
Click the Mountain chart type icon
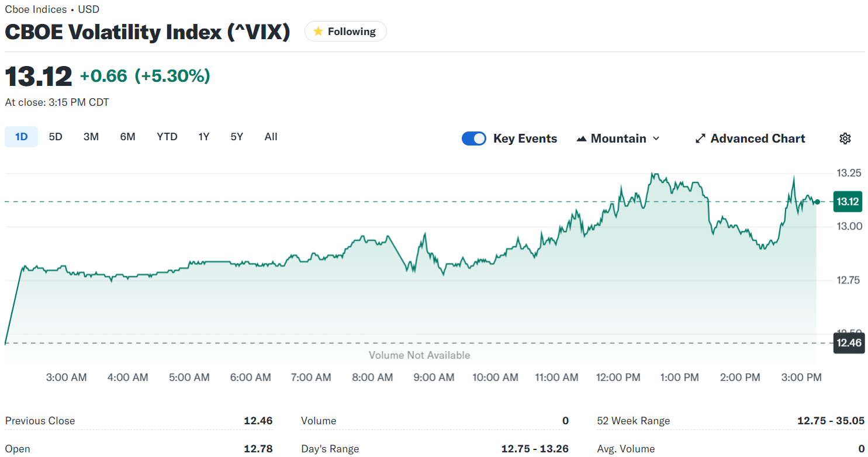[x=581, y=139]
